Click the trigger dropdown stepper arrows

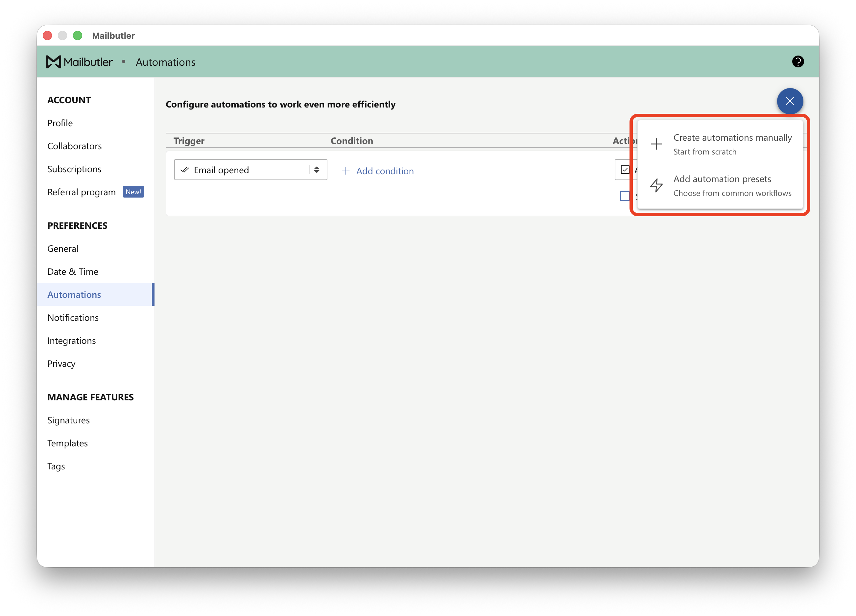point(317,170)
